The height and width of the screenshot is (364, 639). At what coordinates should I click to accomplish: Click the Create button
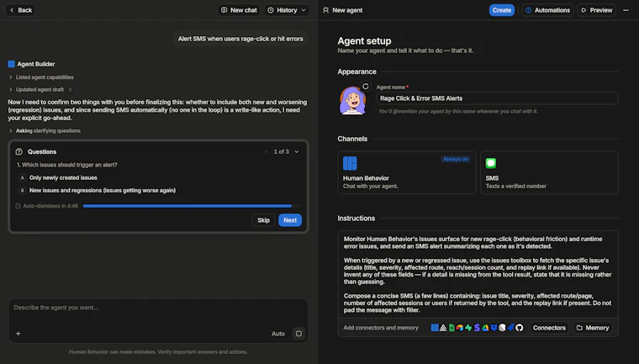tap(502, 10)
